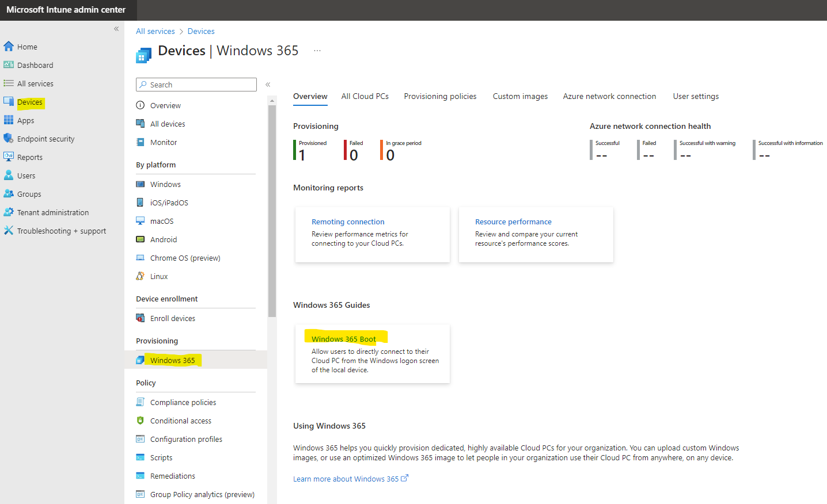The image size is (827, 504).
Task: Click the Group Policy analytics icon
Action: [x=140, y=494]
